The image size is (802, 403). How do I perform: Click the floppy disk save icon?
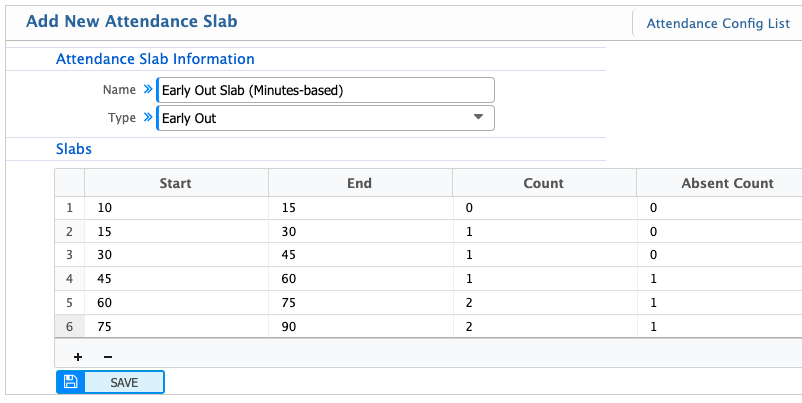click(x=70, y=382)
